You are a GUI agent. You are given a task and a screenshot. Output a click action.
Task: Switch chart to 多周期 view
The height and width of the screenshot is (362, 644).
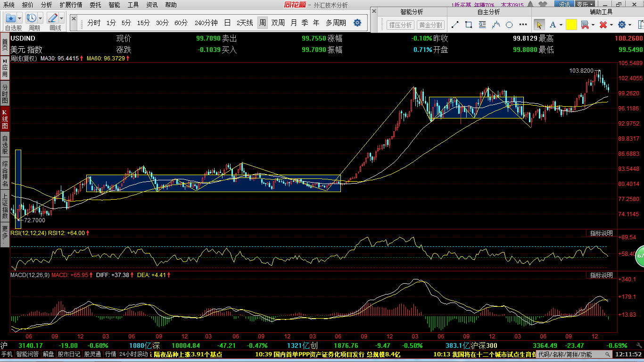[336, 23]
